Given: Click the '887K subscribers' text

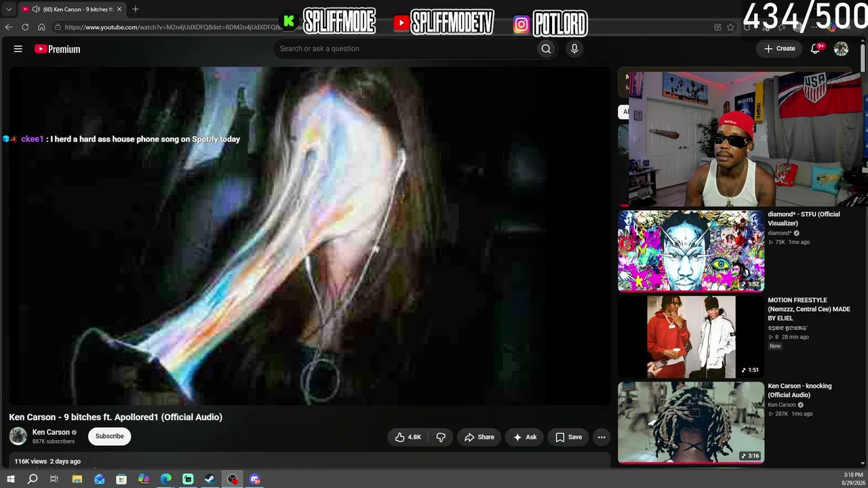Looking at the screenshot, I should pos(54,442).
